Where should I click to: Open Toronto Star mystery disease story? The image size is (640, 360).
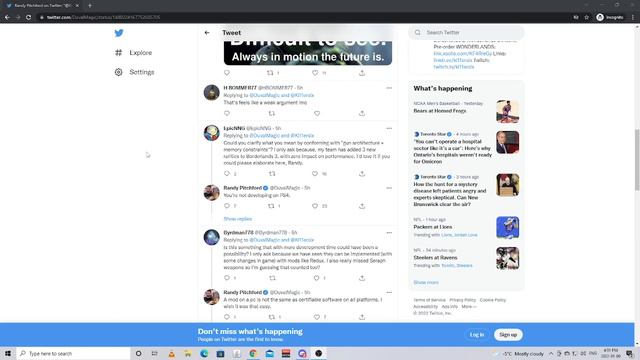tap(466, 191)
